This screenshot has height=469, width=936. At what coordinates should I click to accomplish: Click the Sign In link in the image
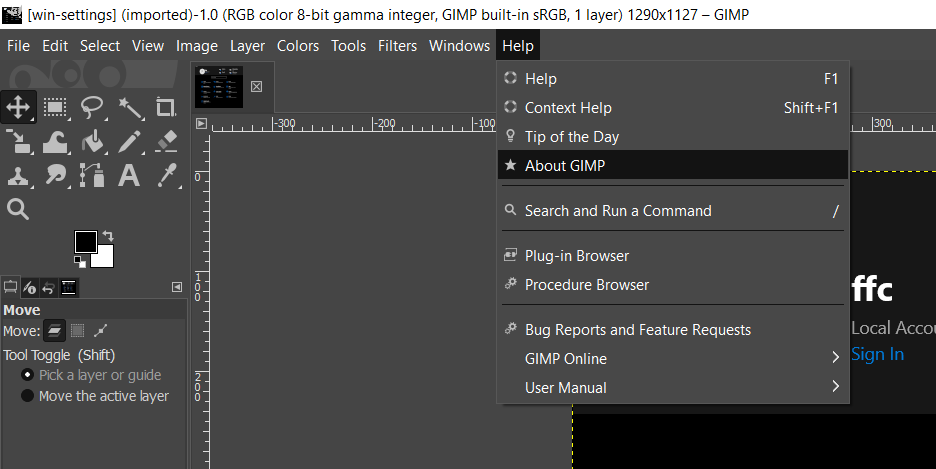878,354
